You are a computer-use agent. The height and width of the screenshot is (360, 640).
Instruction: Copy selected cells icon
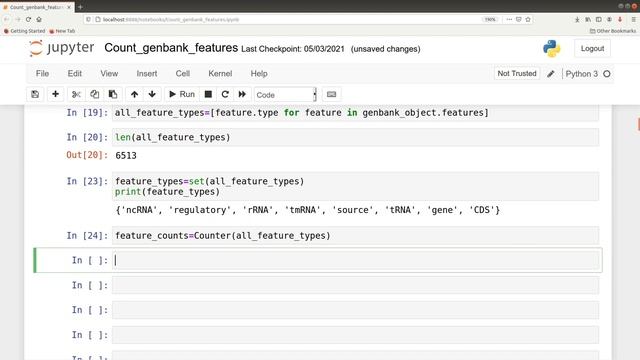point(94,94)
